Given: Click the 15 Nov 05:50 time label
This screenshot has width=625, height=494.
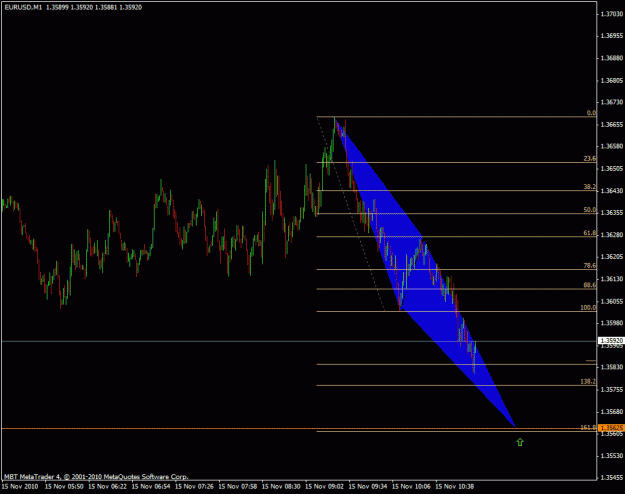Looking at the screenshot, I should pos(64,486).
